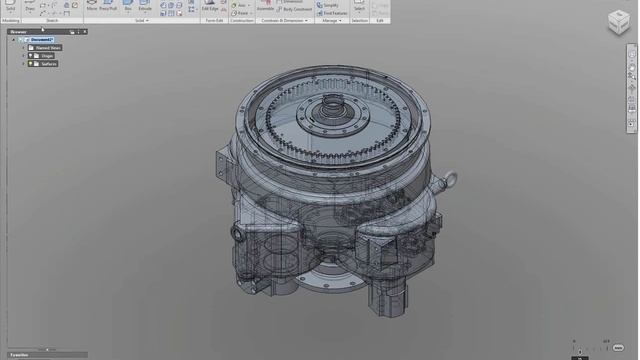Image resolution: width=640 pixels, height=360 pixels.
Task: Toggle Surfaces folder visibility bulb
Action: tap(31, 64)
